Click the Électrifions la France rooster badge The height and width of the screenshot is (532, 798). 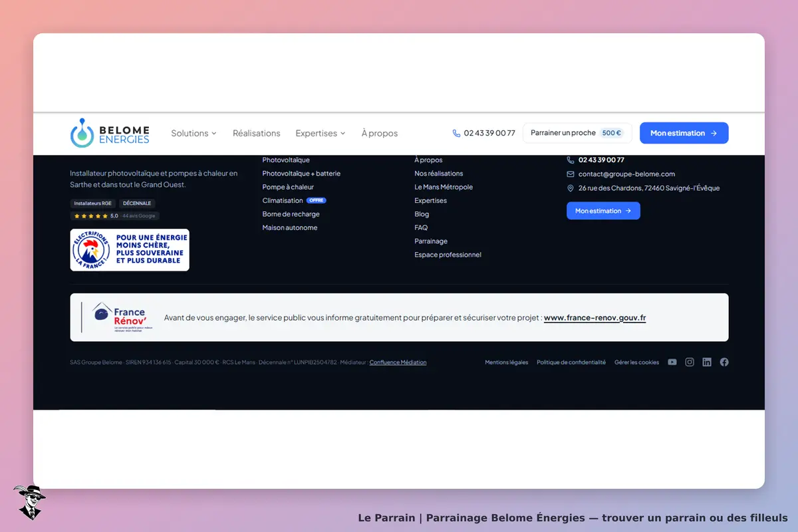tap(130, 250)
